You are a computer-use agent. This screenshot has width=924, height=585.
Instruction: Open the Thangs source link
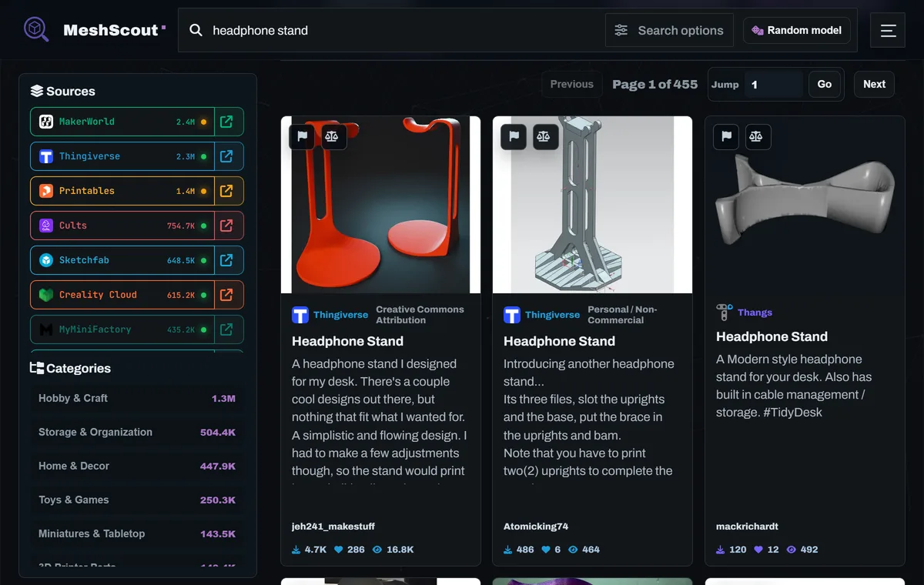click(x=755, y=313)
